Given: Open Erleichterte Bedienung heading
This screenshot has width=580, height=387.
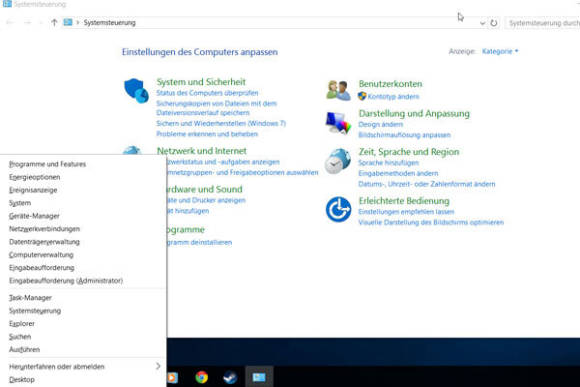Looking at the screenshot, I should pyautogui.click(x=404, y=201).
